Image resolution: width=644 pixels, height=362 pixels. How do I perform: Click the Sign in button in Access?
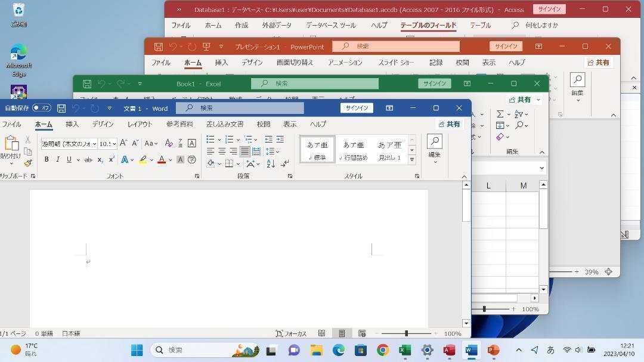tap(549, 9)
